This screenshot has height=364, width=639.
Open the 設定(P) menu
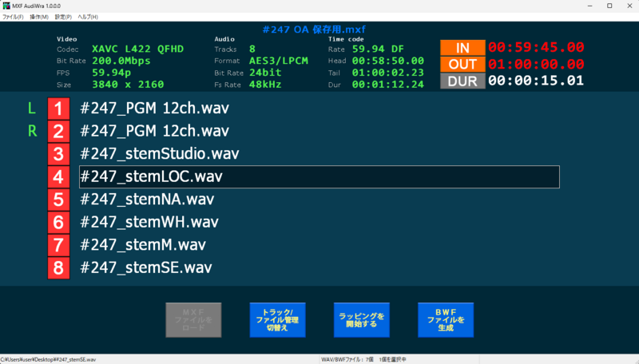(x=63, y=17)
